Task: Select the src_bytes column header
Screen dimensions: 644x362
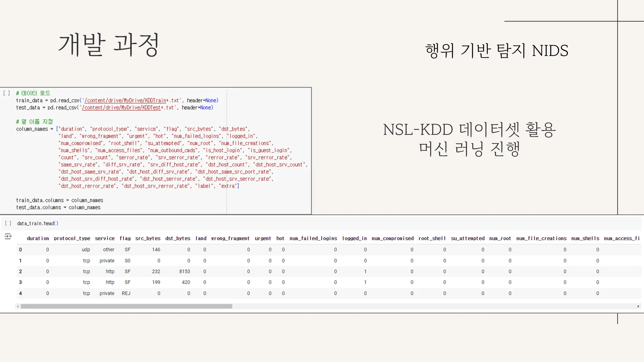Action: click(148, 239)
